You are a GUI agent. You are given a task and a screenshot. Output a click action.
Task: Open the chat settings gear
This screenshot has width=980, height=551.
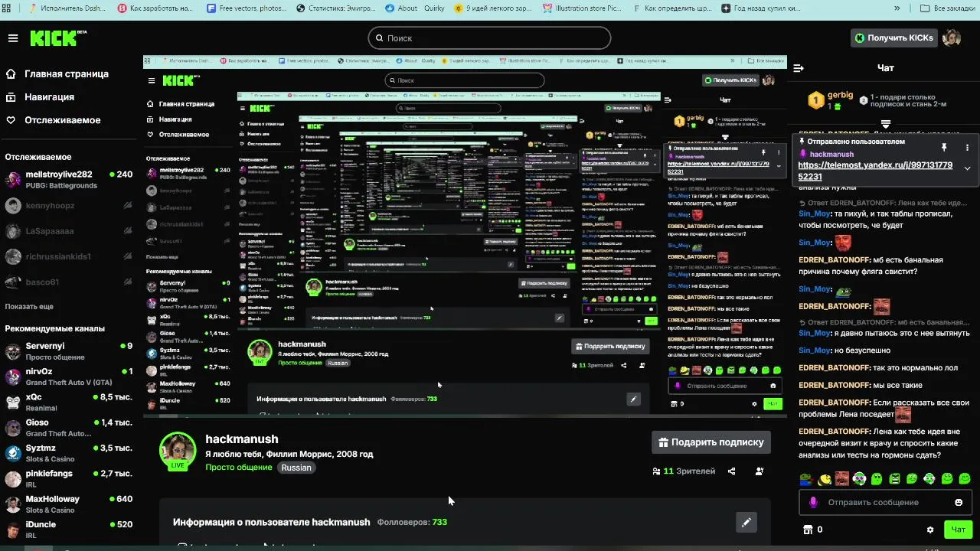(930, 530)
